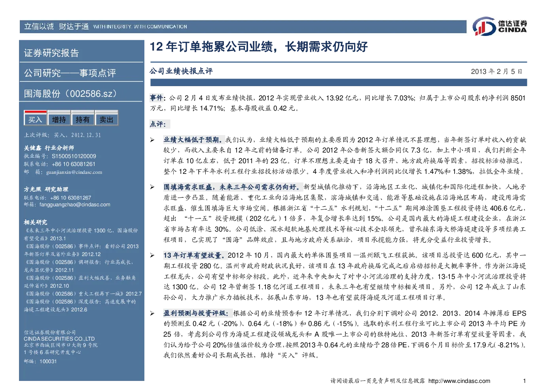Click the 证券研究报告 sidebar heading

click(51, 53)
